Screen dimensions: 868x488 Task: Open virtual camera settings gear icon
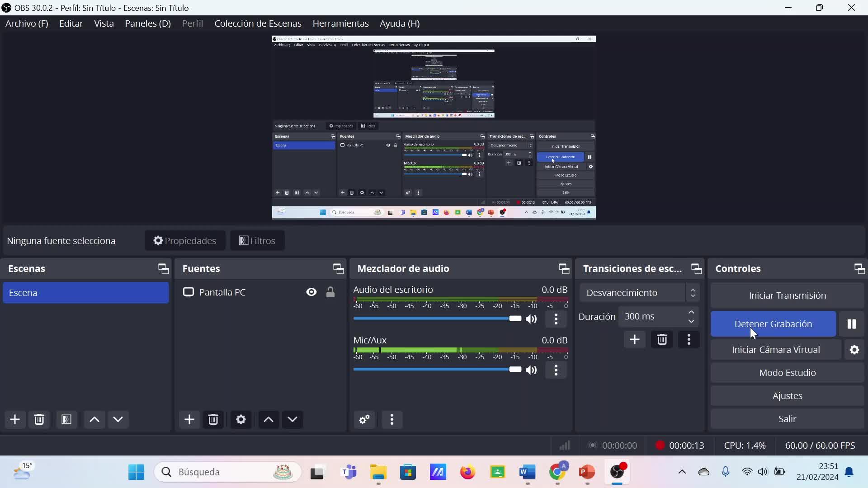pyautogui.click(x=854, y=350)
